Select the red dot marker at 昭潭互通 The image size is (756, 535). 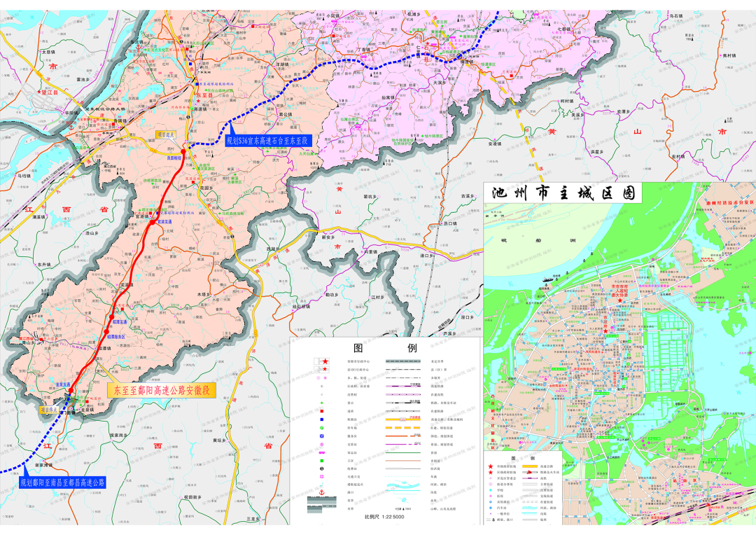pos(112,317)
